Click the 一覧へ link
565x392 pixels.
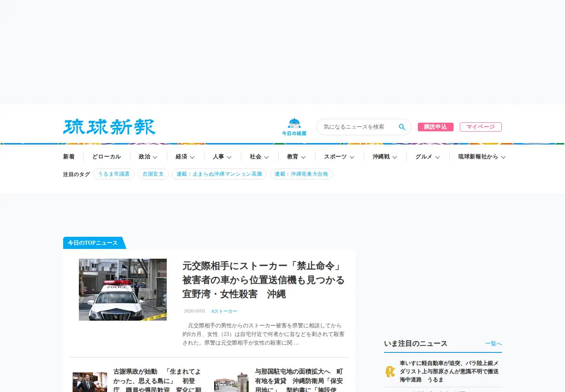coord(494,344)
